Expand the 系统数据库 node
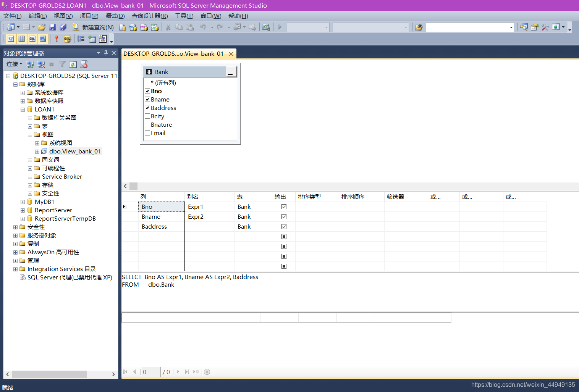Image resolution: width=579 pixels, height=392 pixels. point(23,93)
